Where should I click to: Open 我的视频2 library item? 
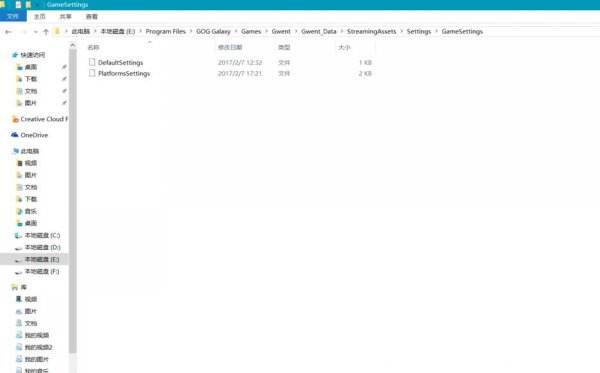[39, 347]
